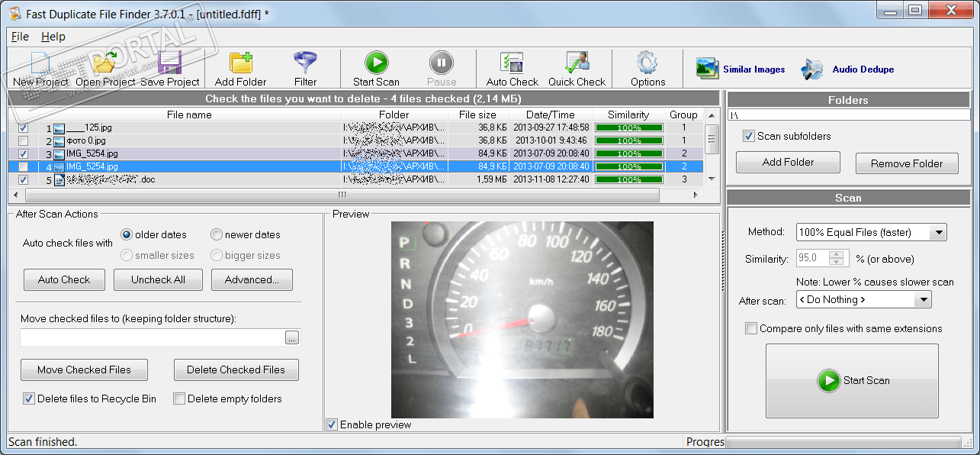The image size is (980, 455).
Task: Select the older dates radio button
Action: [x=127, y=234]
